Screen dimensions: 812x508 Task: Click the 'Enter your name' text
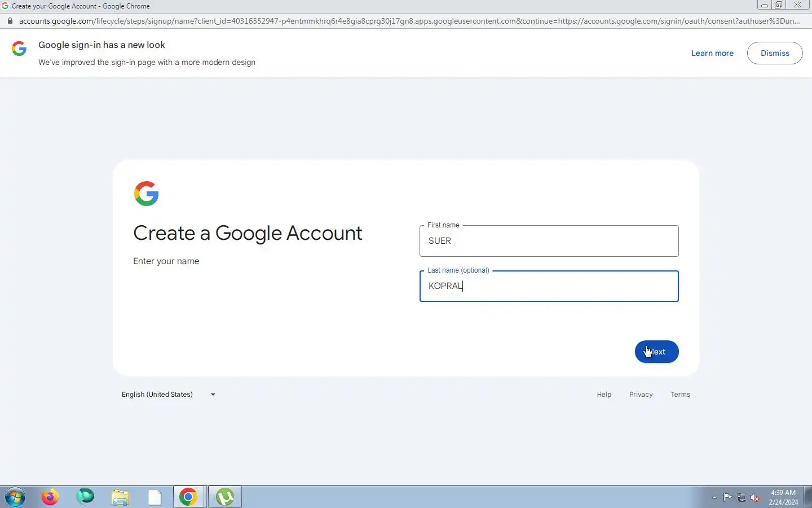click(x=166, y=261)
